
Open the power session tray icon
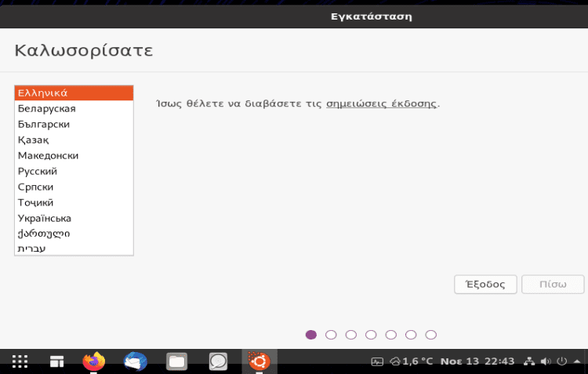[562, 361]
